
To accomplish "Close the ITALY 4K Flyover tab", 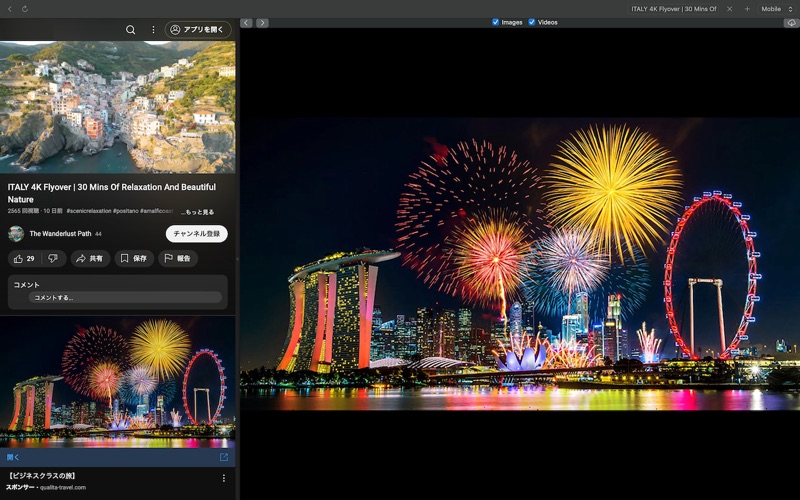I will [x=729, y=9].
